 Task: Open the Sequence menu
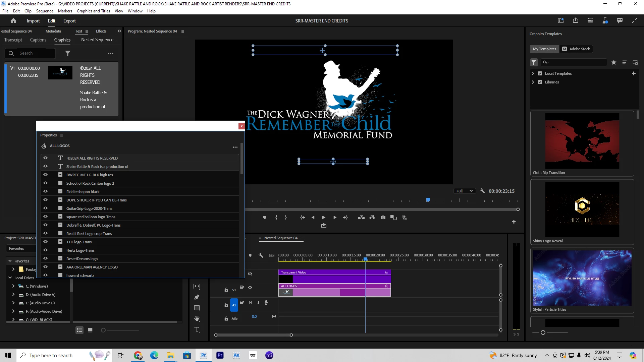click(45, 11)
